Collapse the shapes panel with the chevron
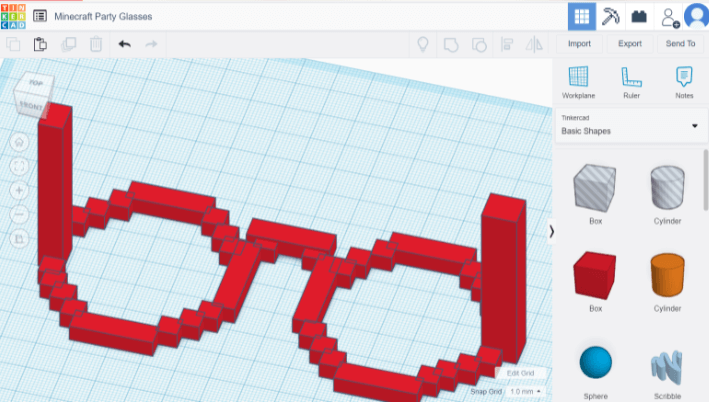 (552, 231)
